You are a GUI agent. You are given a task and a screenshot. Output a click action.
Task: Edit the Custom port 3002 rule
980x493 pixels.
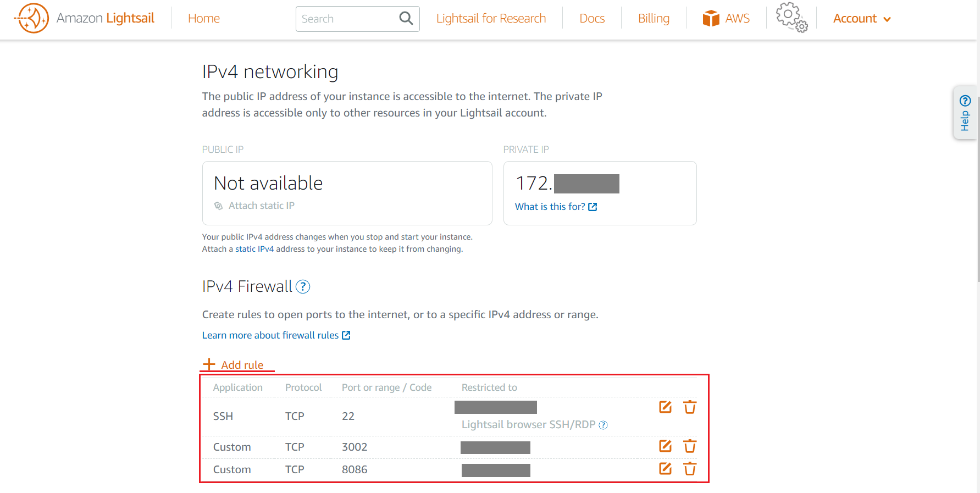665,446
